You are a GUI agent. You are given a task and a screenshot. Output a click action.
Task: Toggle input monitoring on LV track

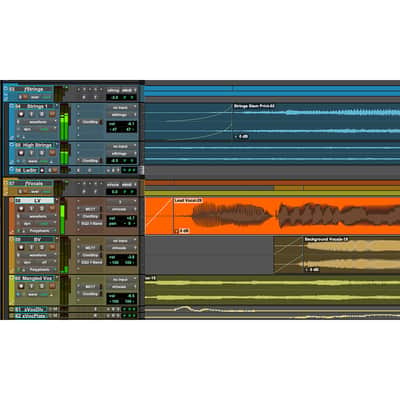[x=32, y=209]
